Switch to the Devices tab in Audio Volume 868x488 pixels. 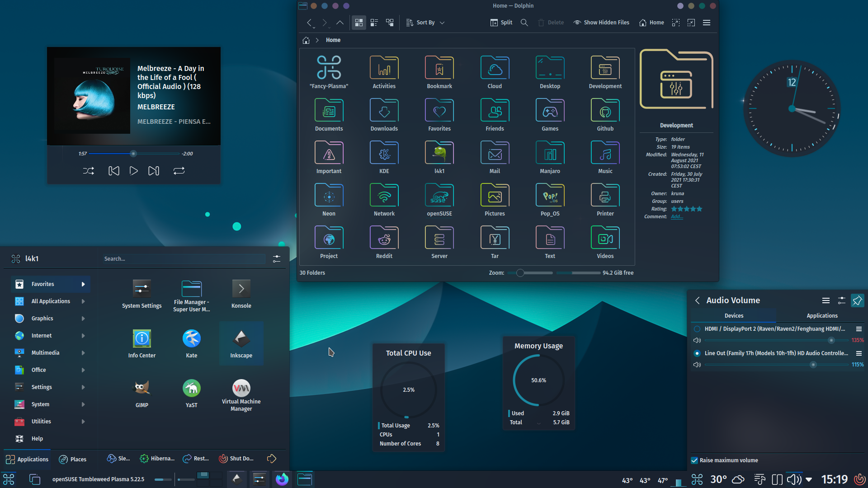[x=734, y=316]
